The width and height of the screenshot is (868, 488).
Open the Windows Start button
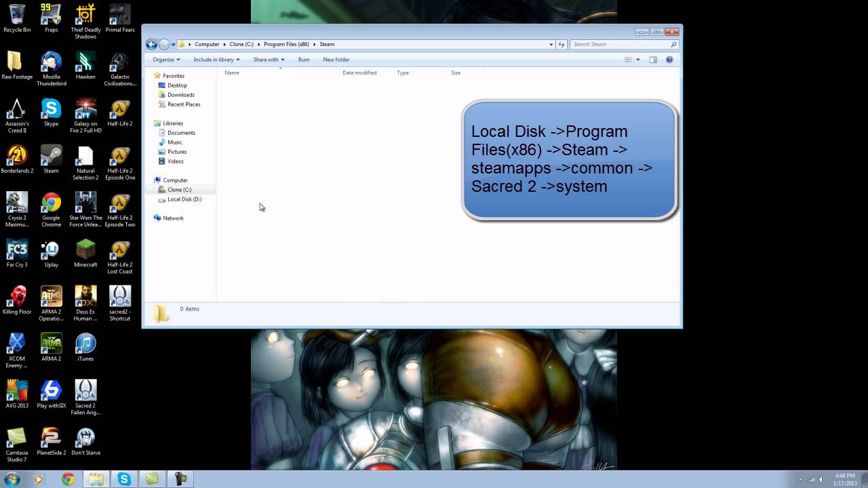pyautogui.click(x=12, y=479)
